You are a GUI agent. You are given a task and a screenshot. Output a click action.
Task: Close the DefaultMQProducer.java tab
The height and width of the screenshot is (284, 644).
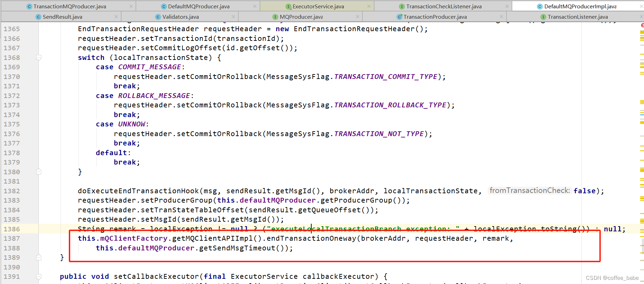click(x=255, y=6)
